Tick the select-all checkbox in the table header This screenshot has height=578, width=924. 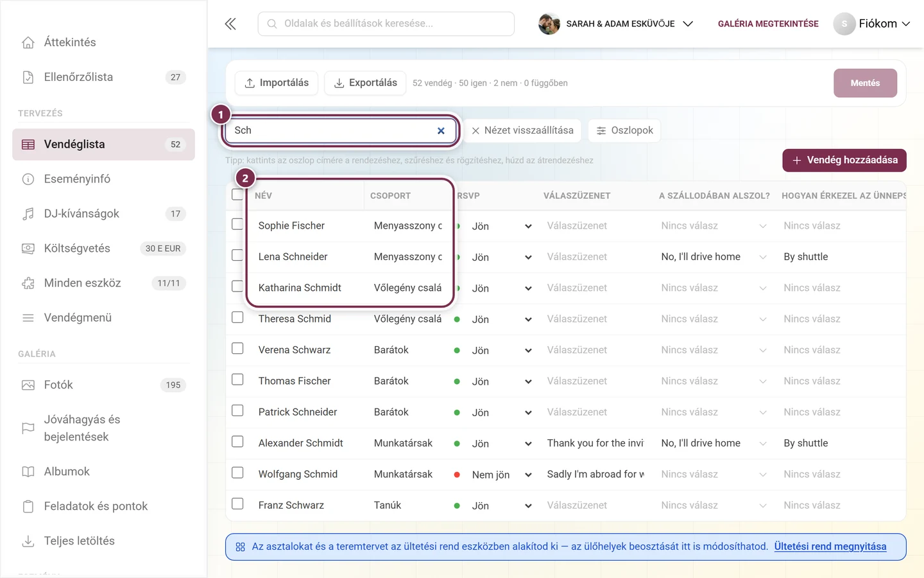click(237, 195)
